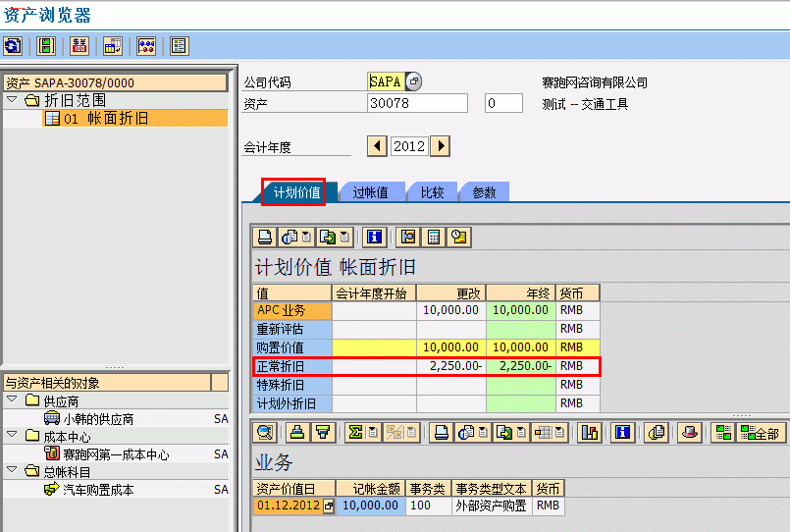This screenshot has height=532, width=790.
Task: Click the details magnifier icon in transactions toolbar
Action: [x=265, y=432]
